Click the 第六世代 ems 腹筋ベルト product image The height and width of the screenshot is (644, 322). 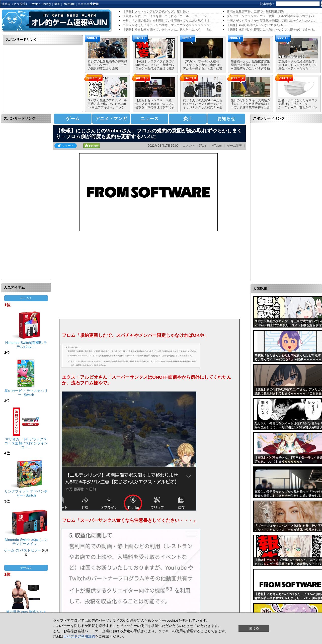point(26,594)
